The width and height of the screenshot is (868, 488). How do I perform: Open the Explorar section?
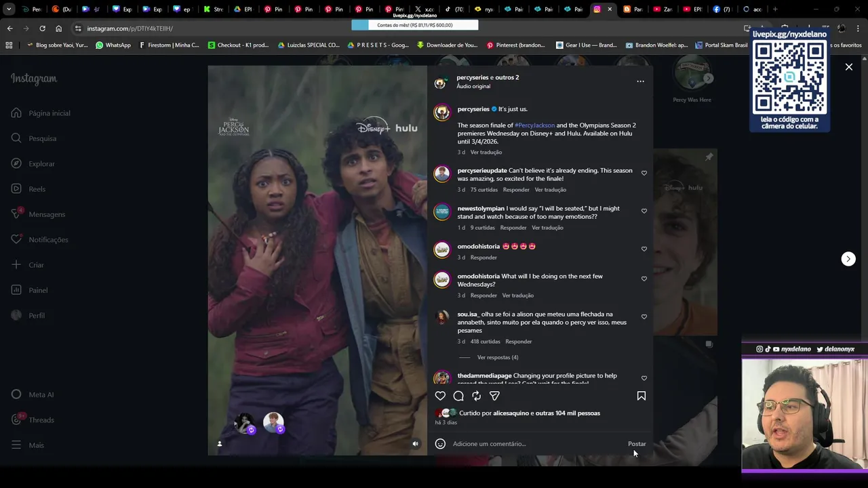tap(33, 163)
